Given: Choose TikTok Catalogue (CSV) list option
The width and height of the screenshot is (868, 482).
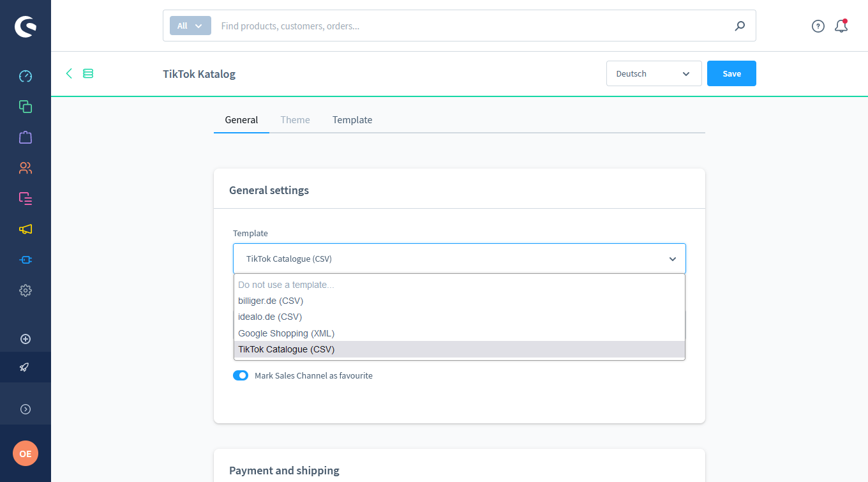Looking at the screenshot, I should (x=460, y=349).
